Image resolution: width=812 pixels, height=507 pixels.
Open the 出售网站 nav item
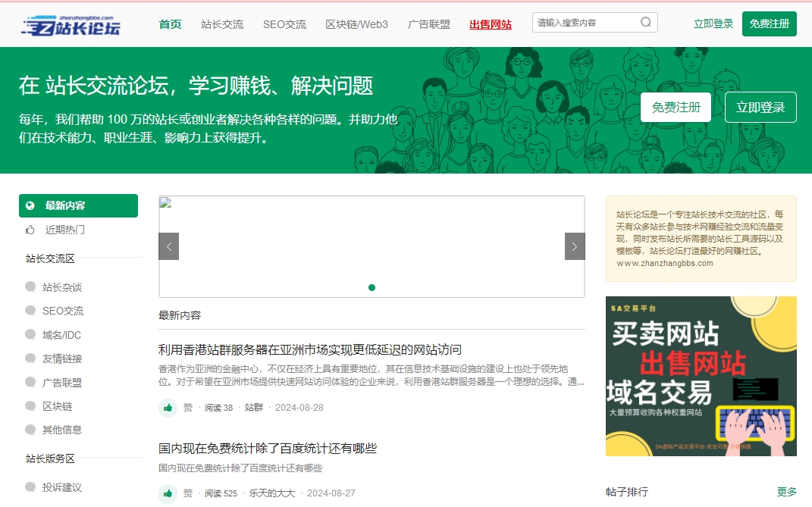pyautogui.click(x=491, y=24)
